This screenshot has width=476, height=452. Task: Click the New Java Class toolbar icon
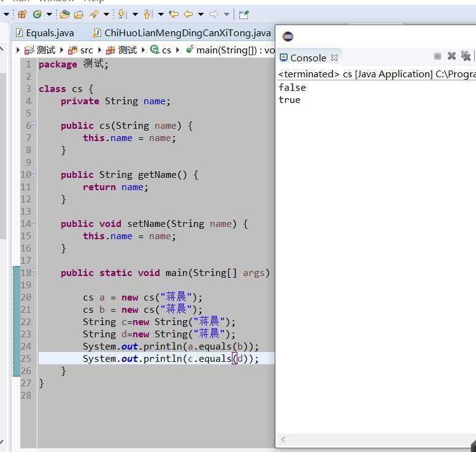(37, 14)
